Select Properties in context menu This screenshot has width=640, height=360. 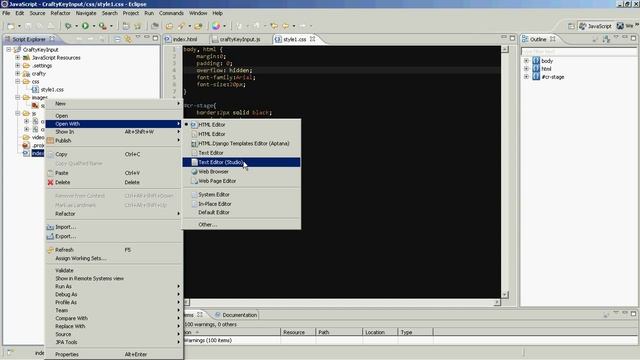click(x=113, y=354)
